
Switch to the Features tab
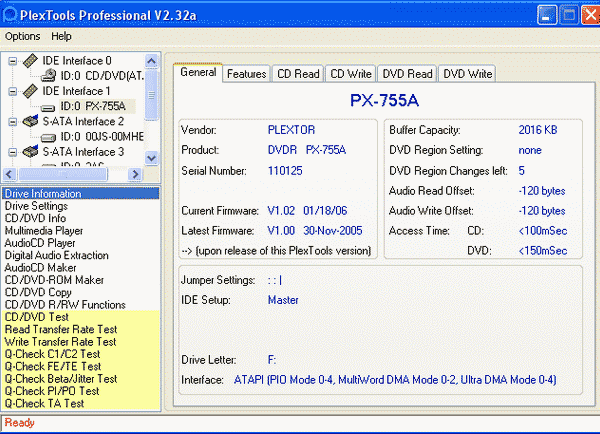pos(246,73)
